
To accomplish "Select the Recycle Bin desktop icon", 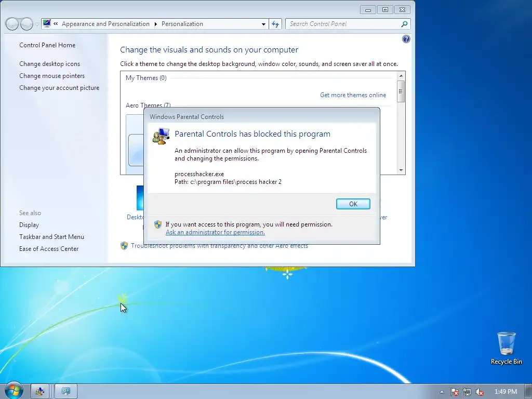I will click(506, 349).
